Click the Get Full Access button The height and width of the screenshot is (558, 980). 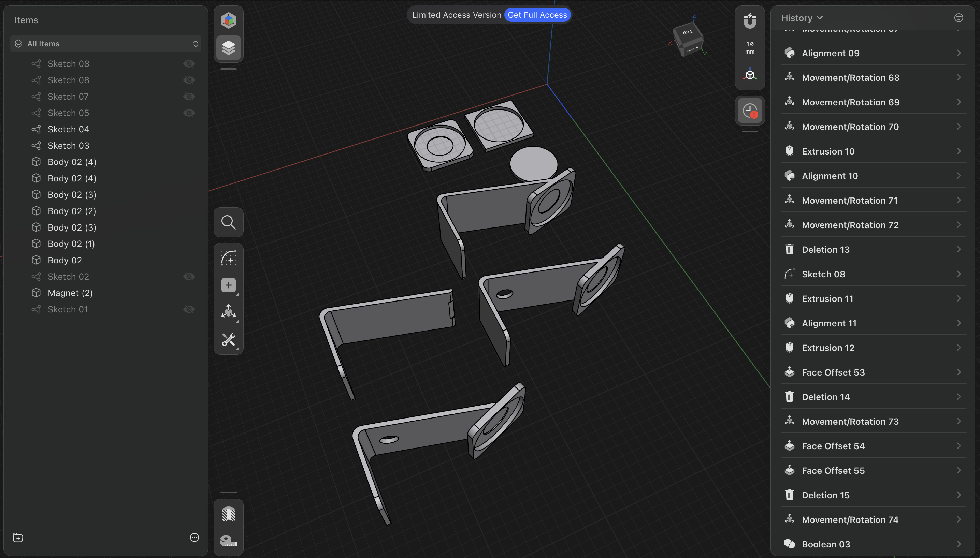click(537, 15)
